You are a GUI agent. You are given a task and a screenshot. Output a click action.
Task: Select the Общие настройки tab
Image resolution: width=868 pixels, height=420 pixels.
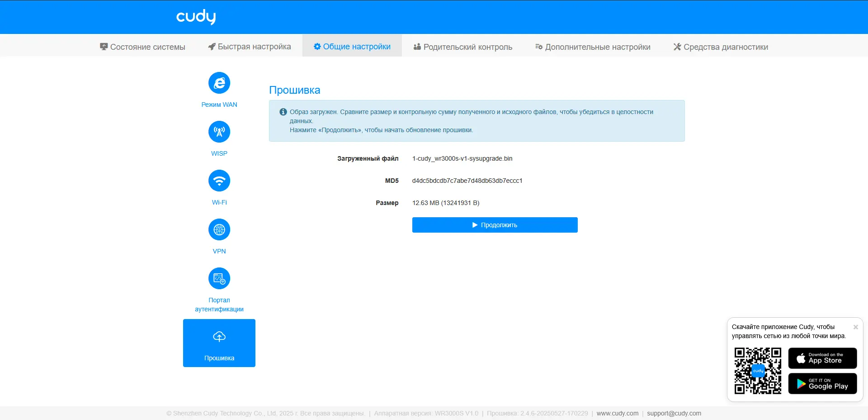352,47
